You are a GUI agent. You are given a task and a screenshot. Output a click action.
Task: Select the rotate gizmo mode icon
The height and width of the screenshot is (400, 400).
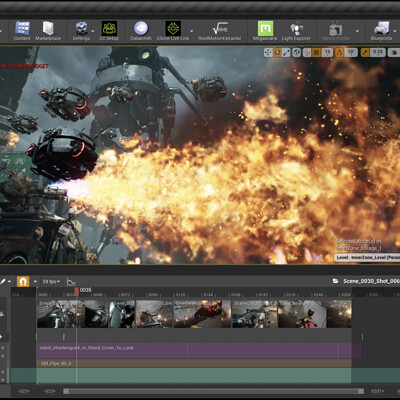point(277,52)
